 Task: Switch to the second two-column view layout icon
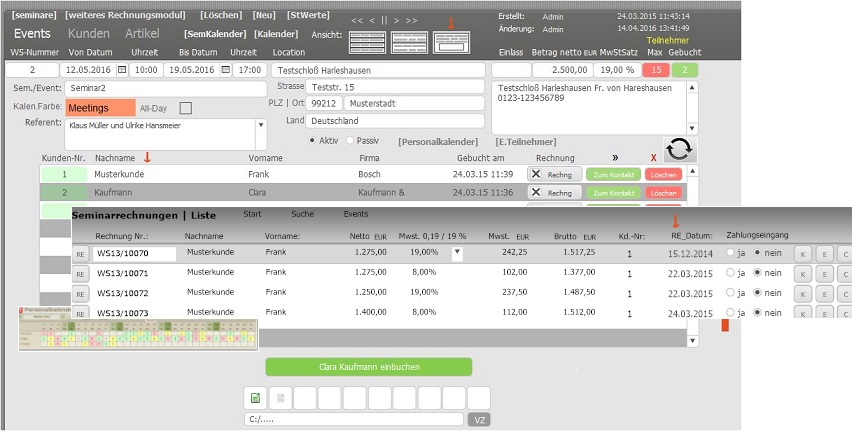point(409,42)
